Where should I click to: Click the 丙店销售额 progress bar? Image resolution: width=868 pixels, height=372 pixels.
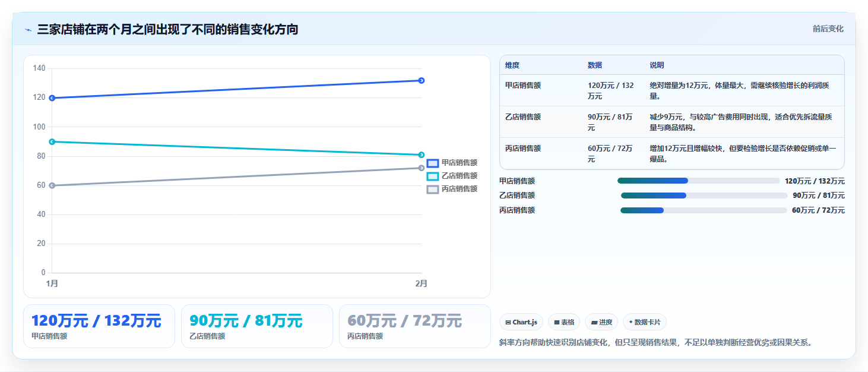point(704,210)
